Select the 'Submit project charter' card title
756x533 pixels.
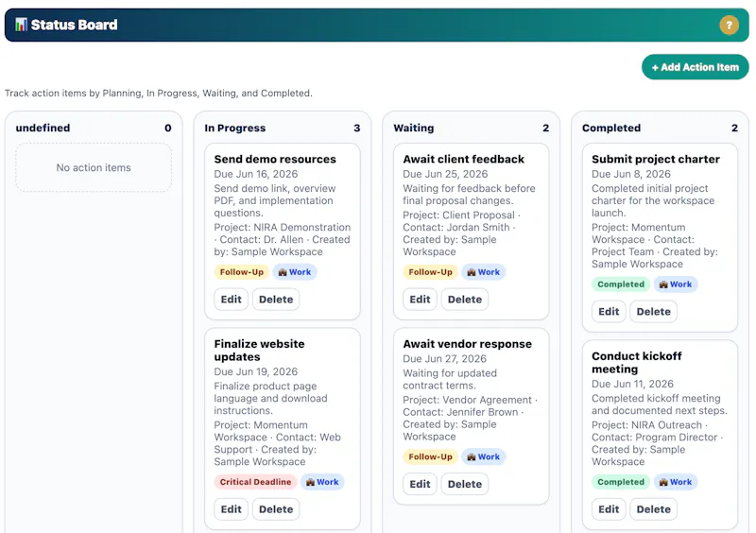tap(656, 159)
